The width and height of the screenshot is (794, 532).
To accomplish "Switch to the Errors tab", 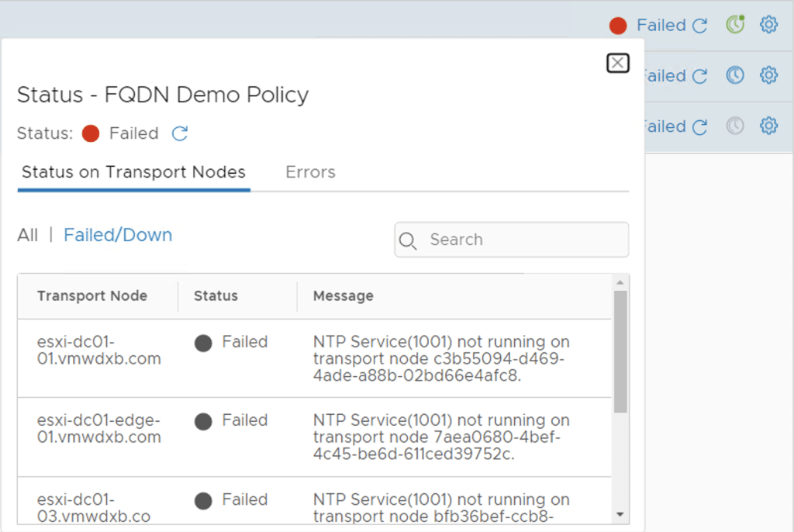I will (x=310, y=172).
